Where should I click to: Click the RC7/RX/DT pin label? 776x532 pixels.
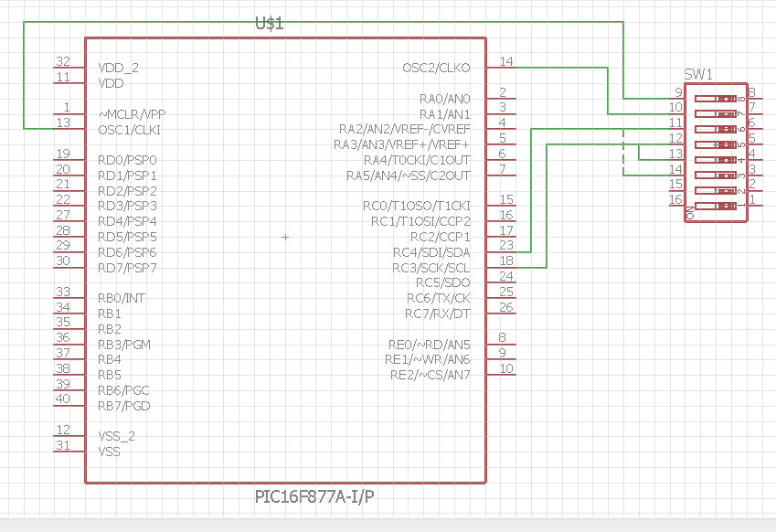coord(437,314)
